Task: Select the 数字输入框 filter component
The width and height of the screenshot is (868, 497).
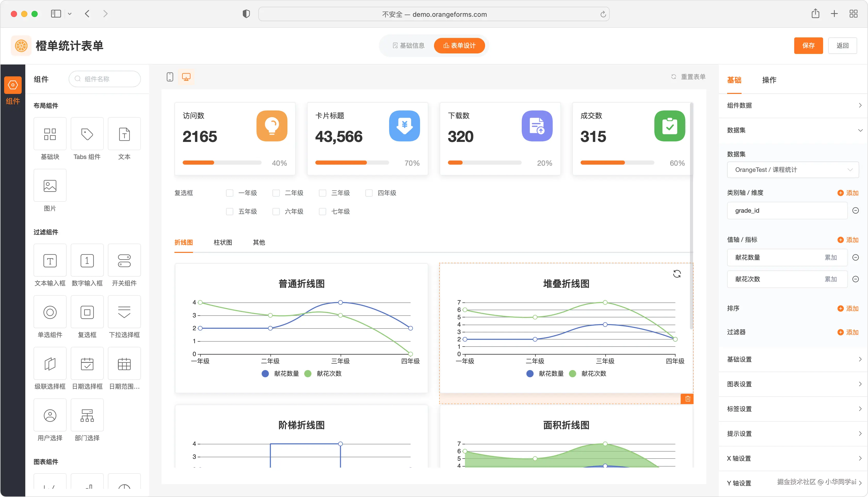Action: point(87,260)
